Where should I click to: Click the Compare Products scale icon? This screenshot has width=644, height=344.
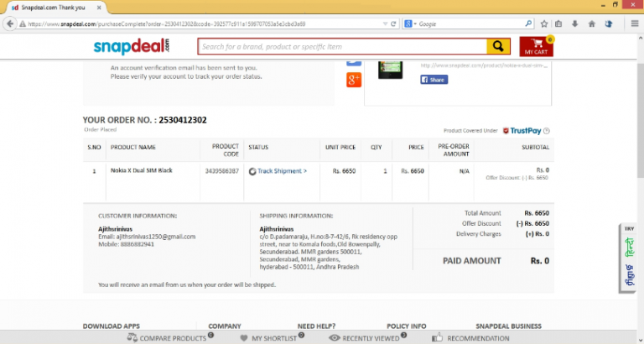[x=132, y=337]
